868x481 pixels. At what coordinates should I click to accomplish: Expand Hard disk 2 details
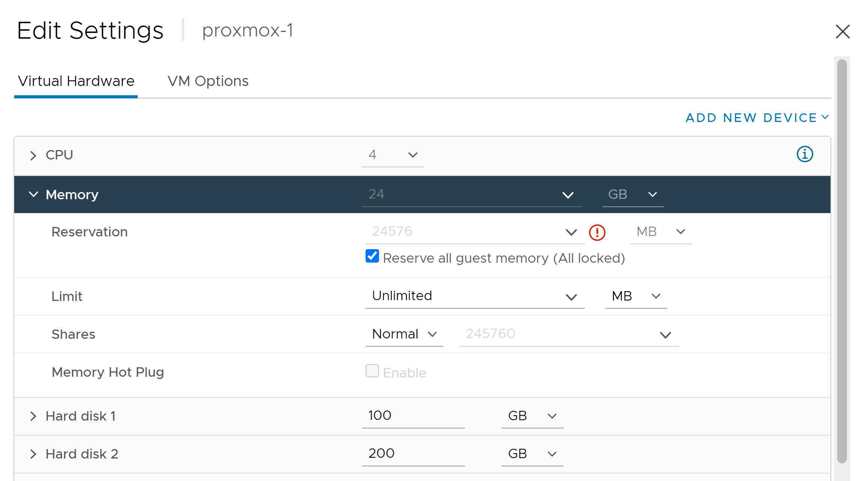(33, 454)
